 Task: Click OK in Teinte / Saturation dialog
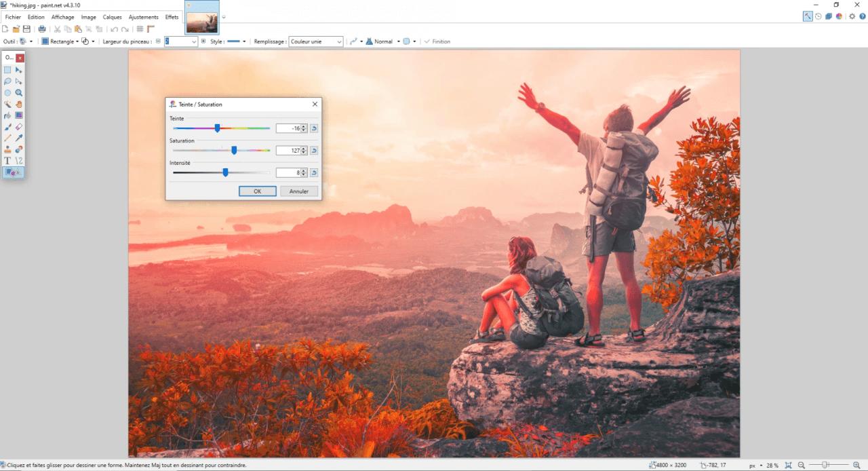(x=258, y=191)
